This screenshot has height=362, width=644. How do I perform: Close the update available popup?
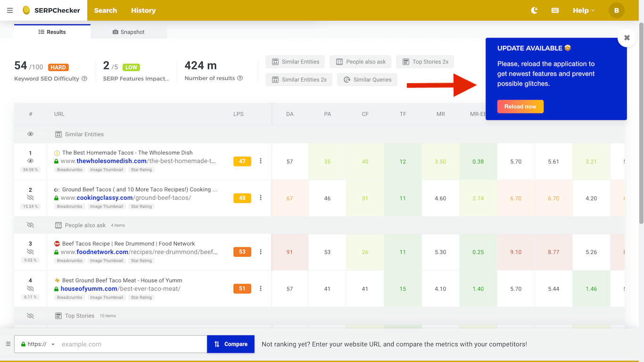[x=627, y=38]
